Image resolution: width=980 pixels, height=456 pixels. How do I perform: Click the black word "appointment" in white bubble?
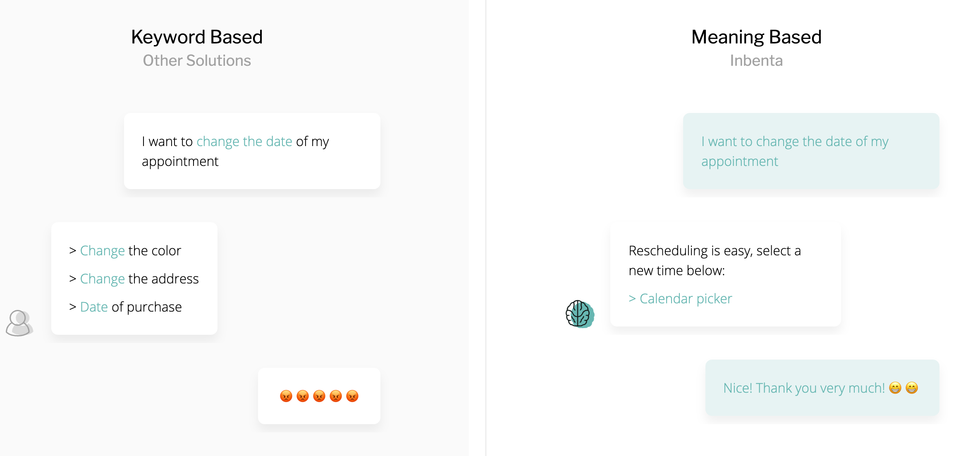point(180,161)
